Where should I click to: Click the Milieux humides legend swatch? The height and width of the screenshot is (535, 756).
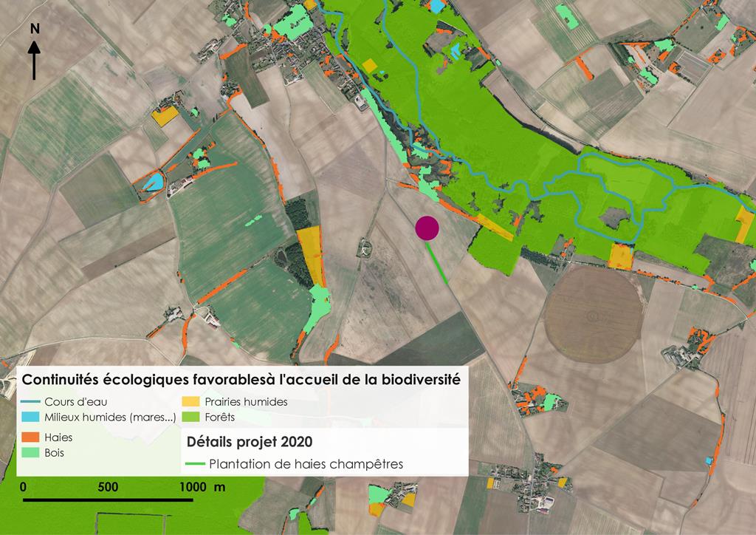[x=31, y=418]
